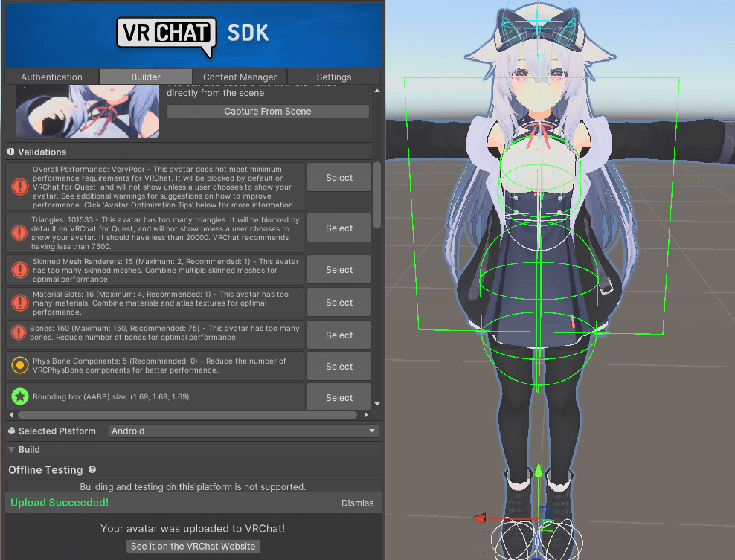Click See it on the VRChat Website
Screen dimensions: 735x560
(193, 547)
